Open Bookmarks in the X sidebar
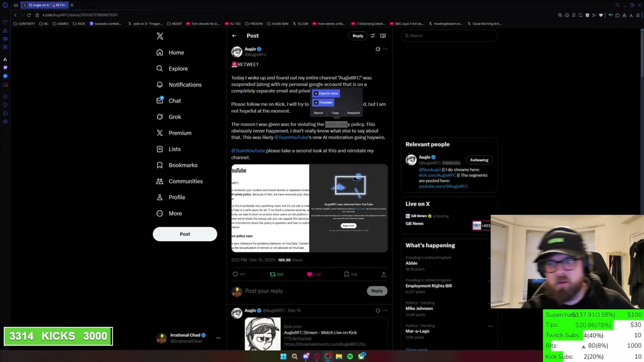 [x=177, y=165]
